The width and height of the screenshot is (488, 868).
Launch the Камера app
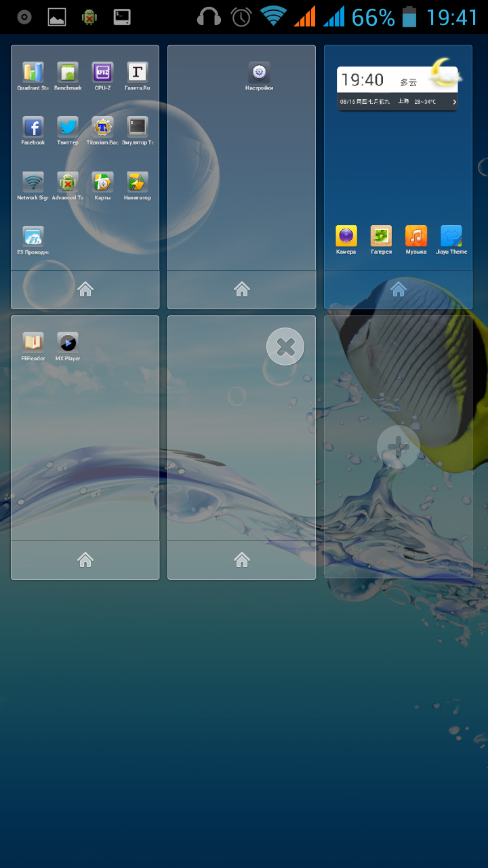pos(346,236)
